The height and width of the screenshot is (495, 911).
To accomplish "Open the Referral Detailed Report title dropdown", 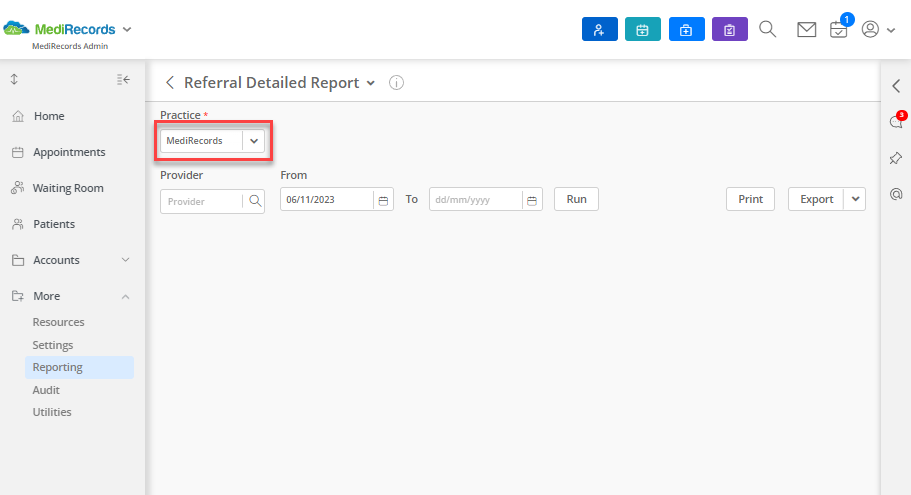I will (371, 83).
